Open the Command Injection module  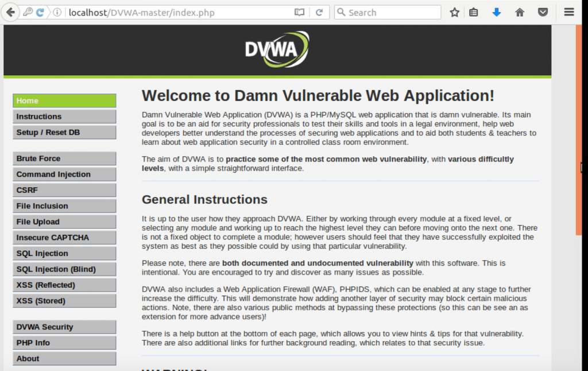64,174
